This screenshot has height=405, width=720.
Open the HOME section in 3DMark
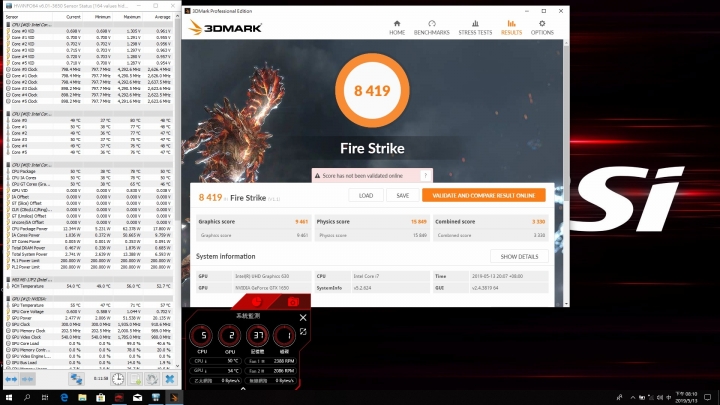coord(397,28)
